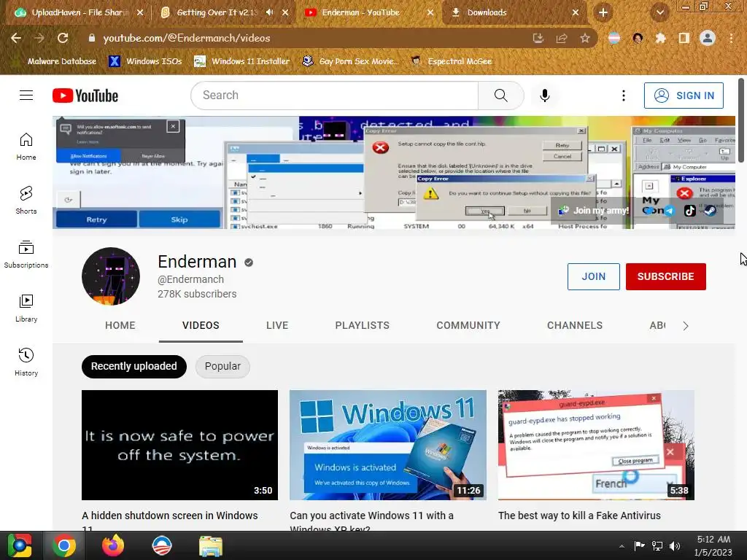Click "The best way to kill a Fake Antivirus" title
The image size is (747, 560).
(579, 516)
